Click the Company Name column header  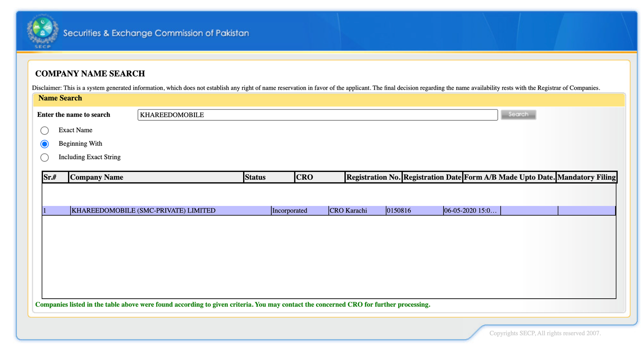[x=156, y=177]
